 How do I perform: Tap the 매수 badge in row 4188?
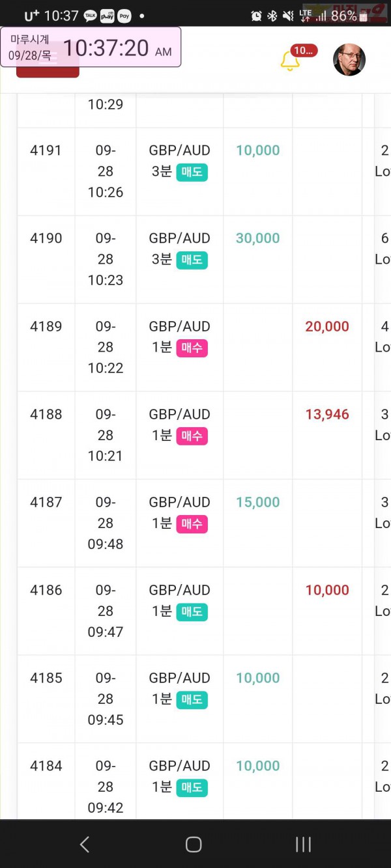192,436
